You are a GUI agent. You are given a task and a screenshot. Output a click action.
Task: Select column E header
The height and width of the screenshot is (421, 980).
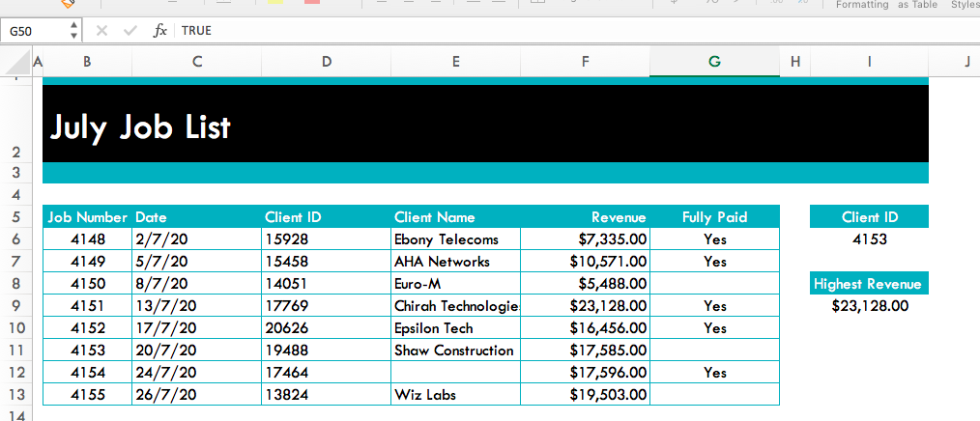(455, 62)
